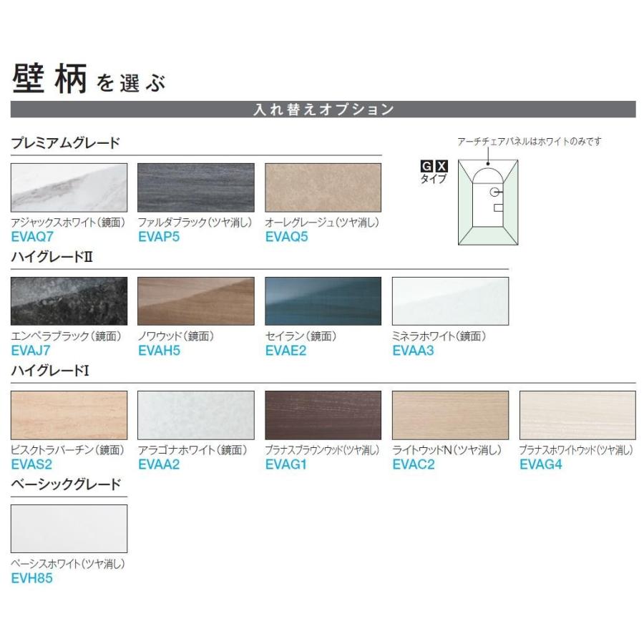Click the アジャックスホワイト(鏡面) label
This screenshot has width=644, height=644.
68,223
